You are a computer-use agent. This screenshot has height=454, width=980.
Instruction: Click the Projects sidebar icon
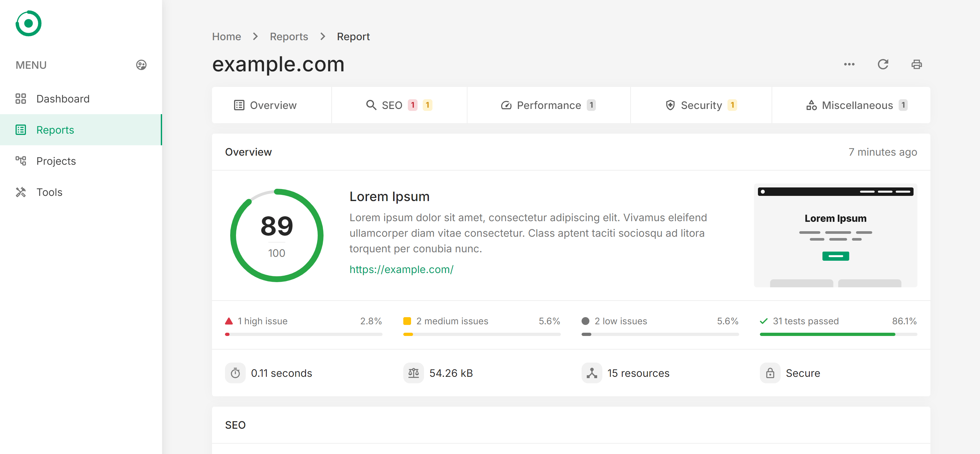(x=21, y=161)
